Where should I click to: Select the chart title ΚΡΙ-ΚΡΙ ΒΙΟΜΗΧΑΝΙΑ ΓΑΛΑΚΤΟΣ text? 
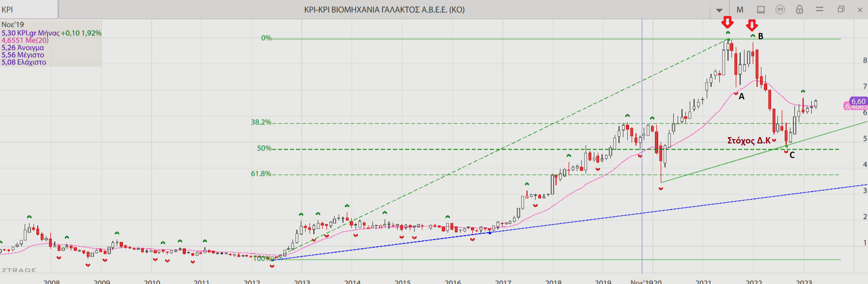(384, 10)
